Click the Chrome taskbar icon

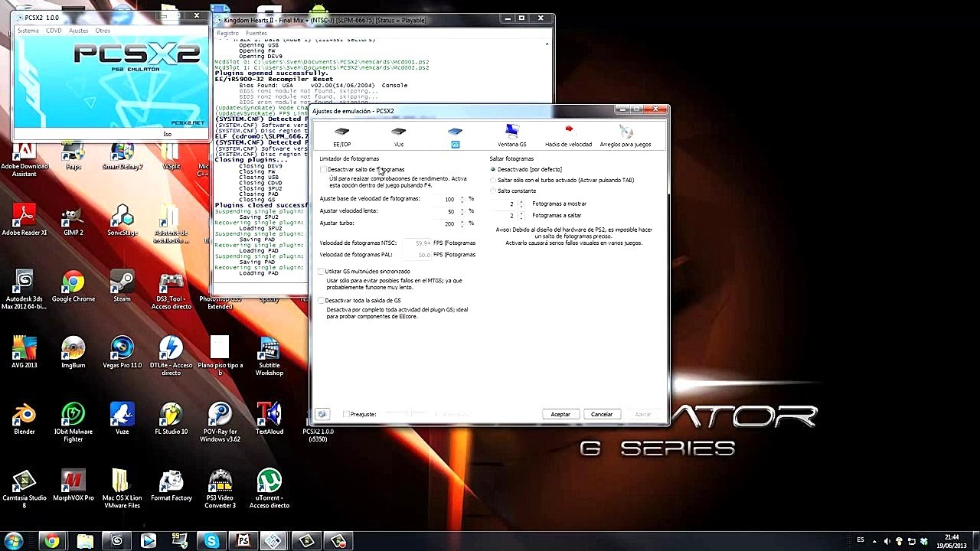click(x=51, y=541)
